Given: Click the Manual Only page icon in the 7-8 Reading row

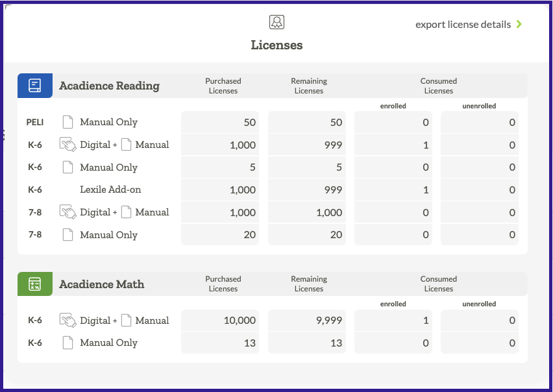Looking at the screenshot, I should click(68, 234).
